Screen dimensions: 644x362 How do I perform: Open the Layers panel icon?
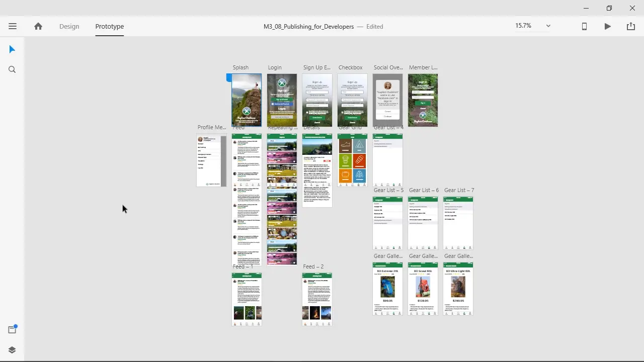12,350
